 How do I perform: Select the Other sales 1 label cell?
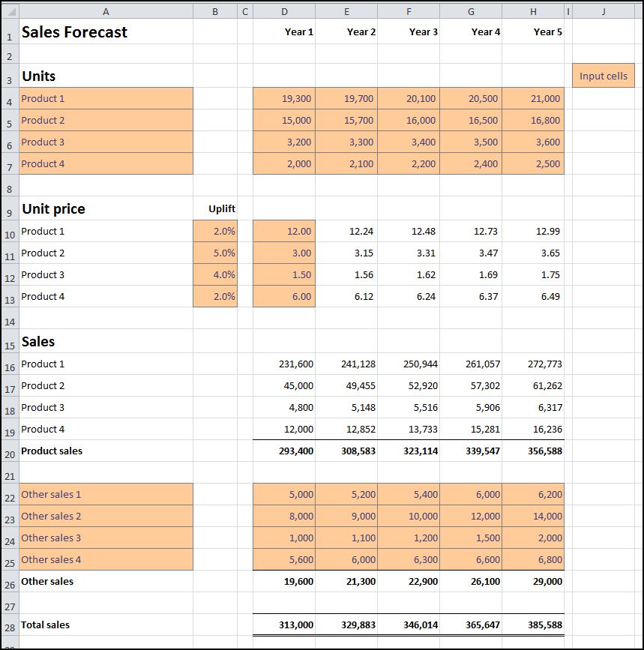pos(106,494)
